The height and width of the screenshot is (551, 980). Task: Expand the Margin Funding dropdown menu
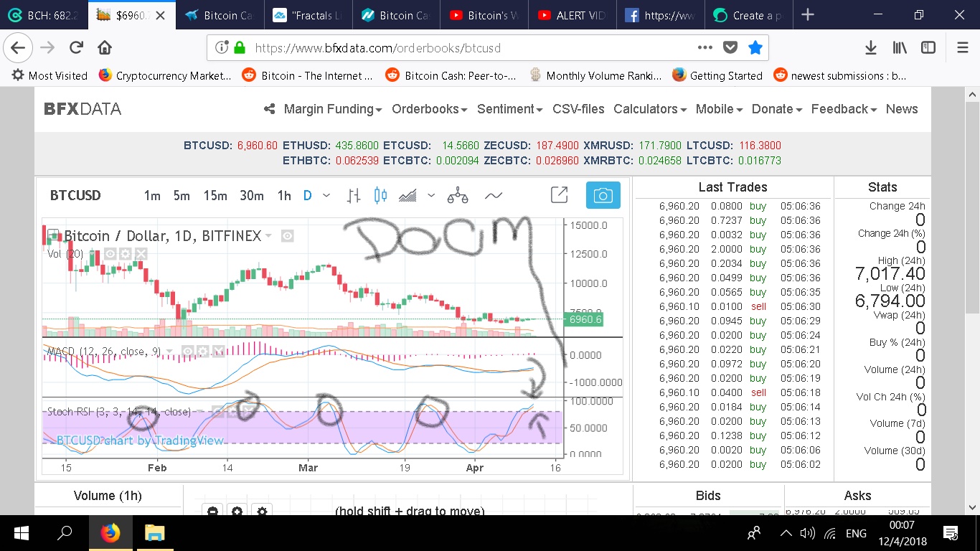click(333, 109)
